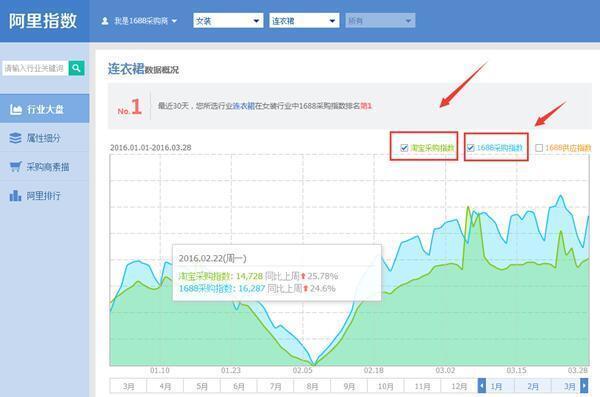Click the user avatar icon in header
The height and width of the screenshot is (397, 600).
click(x=105, y=21)
